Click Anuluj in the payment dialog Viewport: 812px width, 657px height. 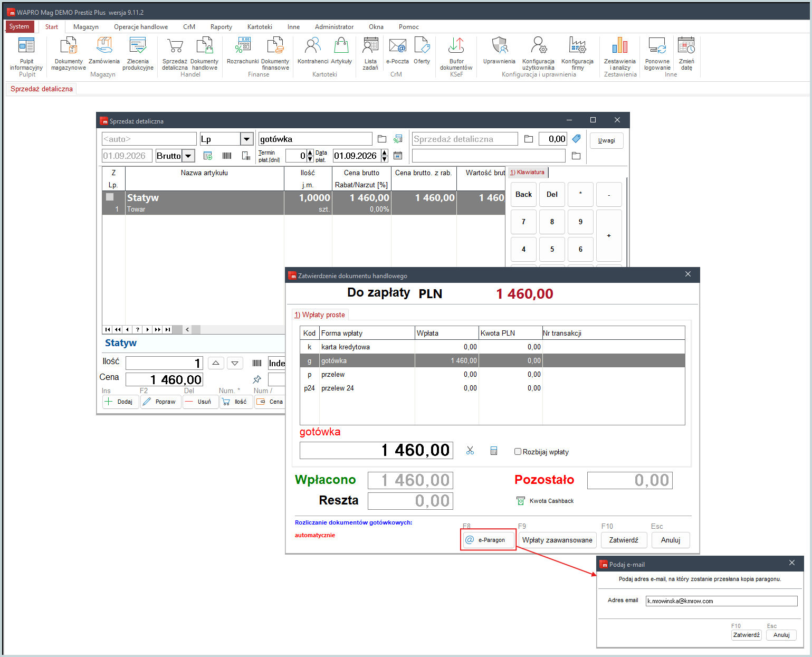[x=671, y=540]
